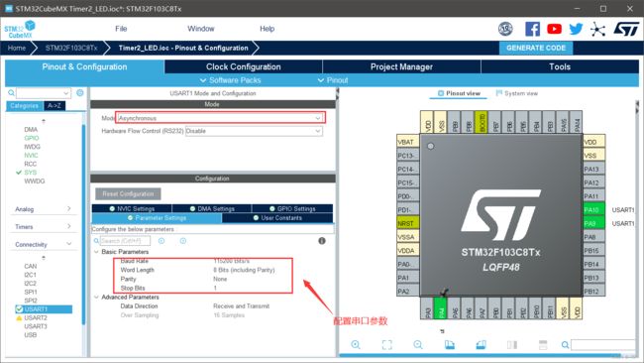Screen dimensions: 644x363
Task: Click the parameter search field
Action: [125, 241]
